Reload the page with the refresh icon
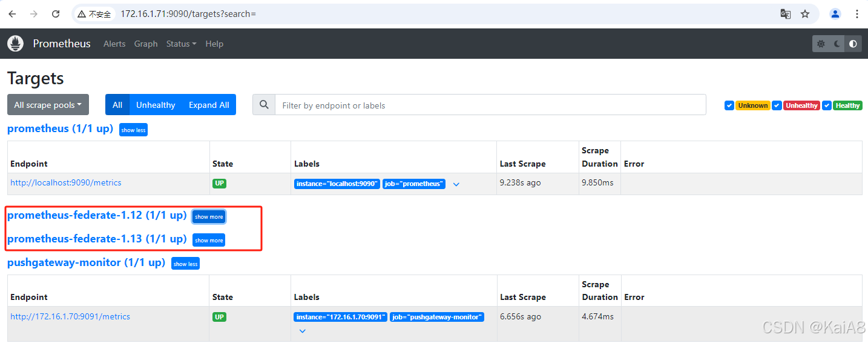The width and height of the screenshot is (868, 343). 56,14
